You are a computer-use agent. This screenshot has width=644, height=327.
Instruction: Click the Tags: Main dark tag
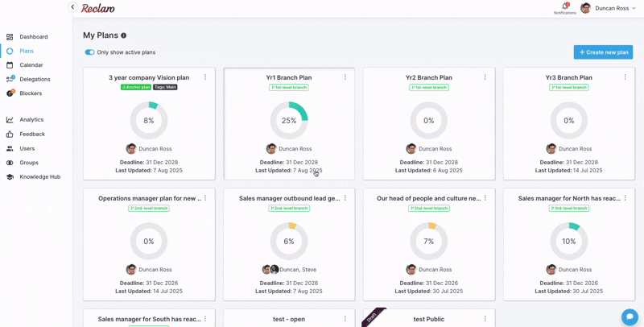pyautogui.click(x=165, y=87)
